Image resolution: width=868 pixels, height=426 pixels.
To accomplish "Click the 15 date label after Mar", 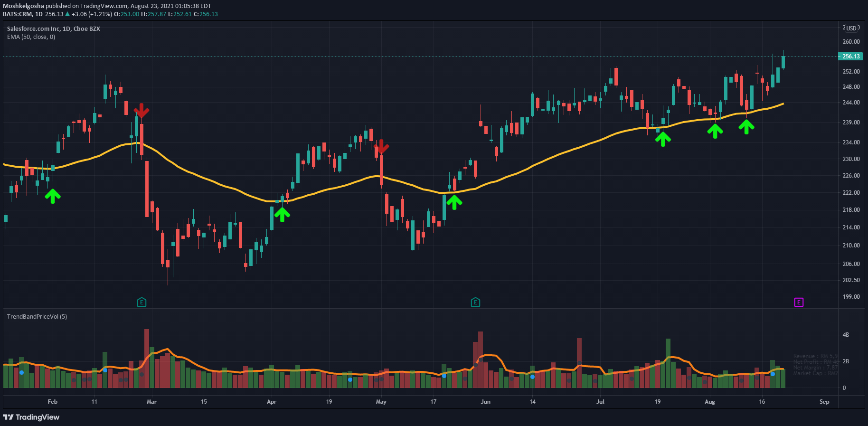I will pyautogui.click(x=204, y=402).
